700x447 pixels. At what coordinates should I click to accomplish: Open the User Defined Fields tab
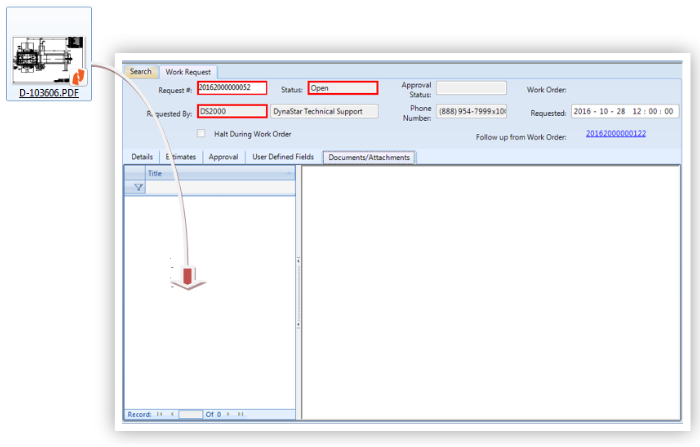[283, 157]
